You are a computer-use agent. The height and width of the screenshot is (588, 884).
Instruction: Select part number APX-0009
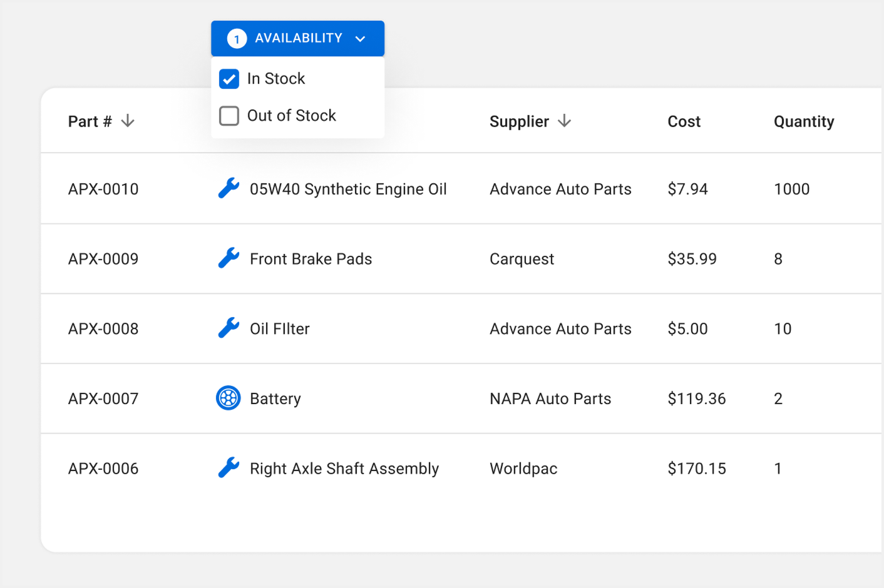103,259
